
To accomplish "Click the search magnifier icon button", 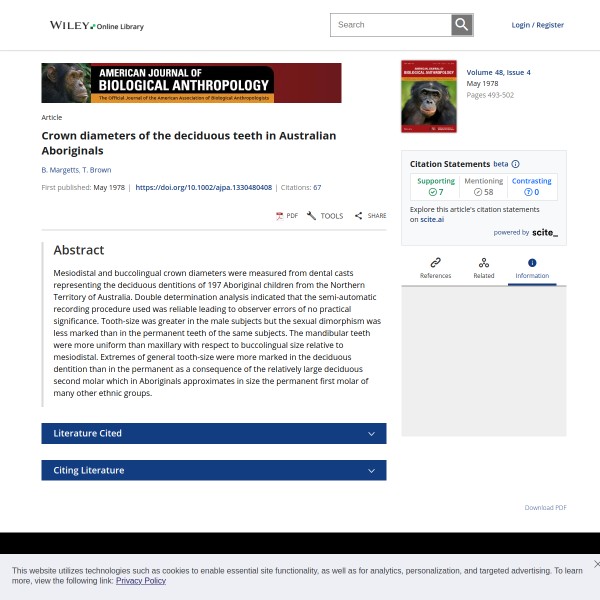I will click(461, 25).
